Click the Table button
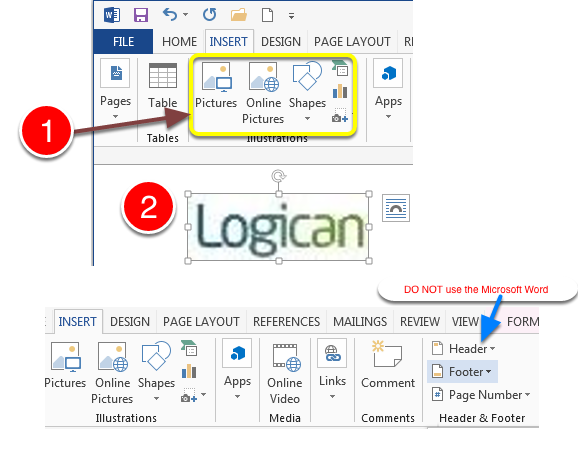This screenshot has width=578, height=460. (163, 86)
